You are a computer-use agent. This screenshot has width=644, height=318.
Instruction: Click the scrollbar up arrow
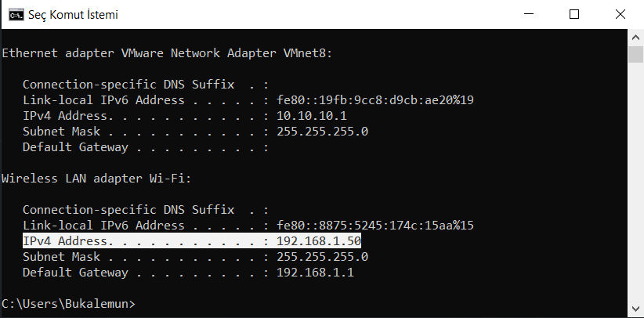(x=635, y=38)
